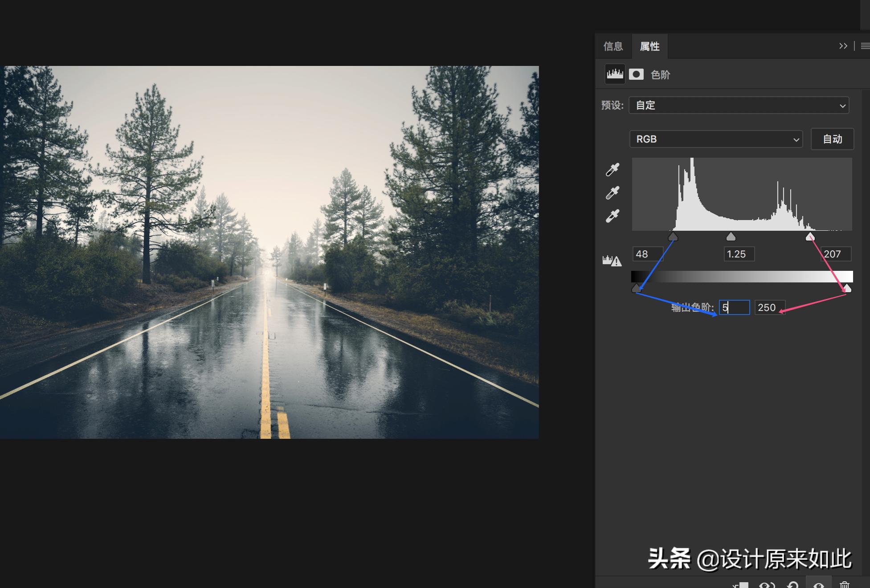This screenshot has height=588, width=870.
Task: Click the output white level field 250
Action: pos(769,308)
